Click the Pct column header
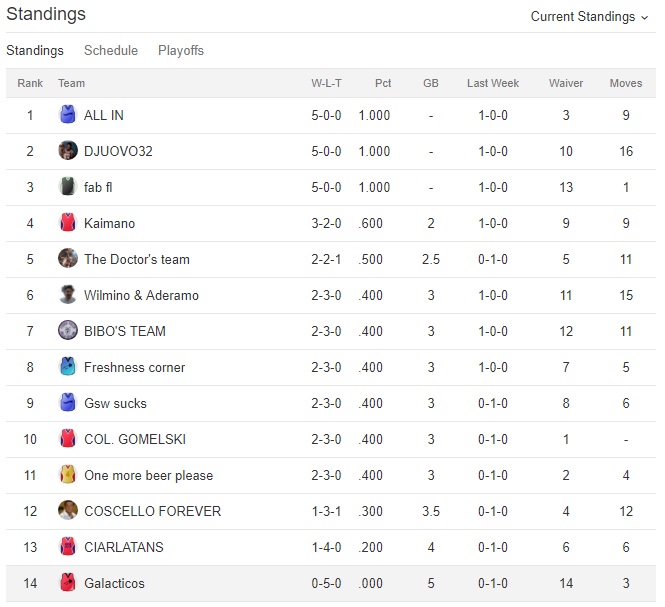This screenshot has width=665, height=607. (x=383, y=84)
